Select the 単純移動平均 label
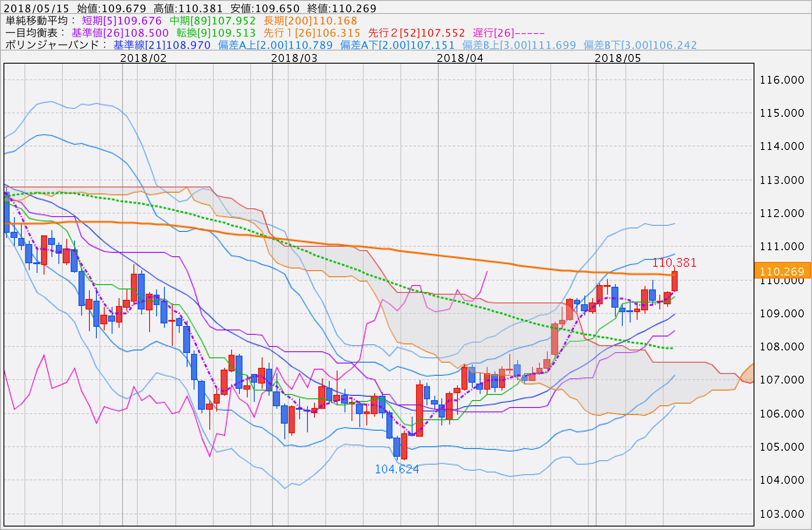This screenshot has height=530, width=812. point(40,20)
